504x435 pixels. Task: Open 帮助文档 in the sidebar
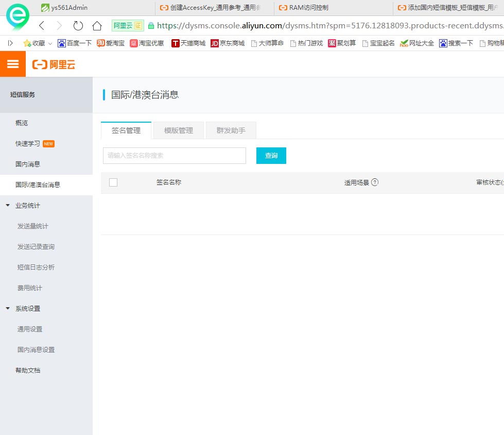[x=46, y=370]
